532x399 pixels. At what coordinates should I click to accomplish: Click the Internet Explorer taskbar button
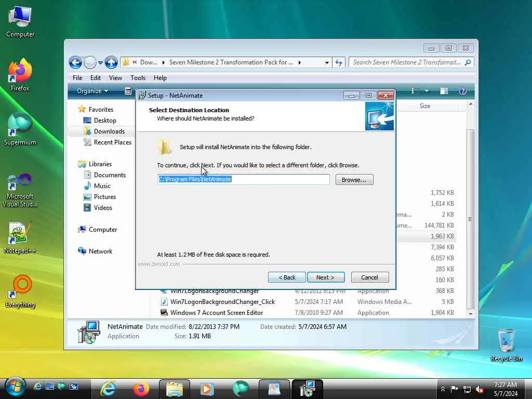109,389
